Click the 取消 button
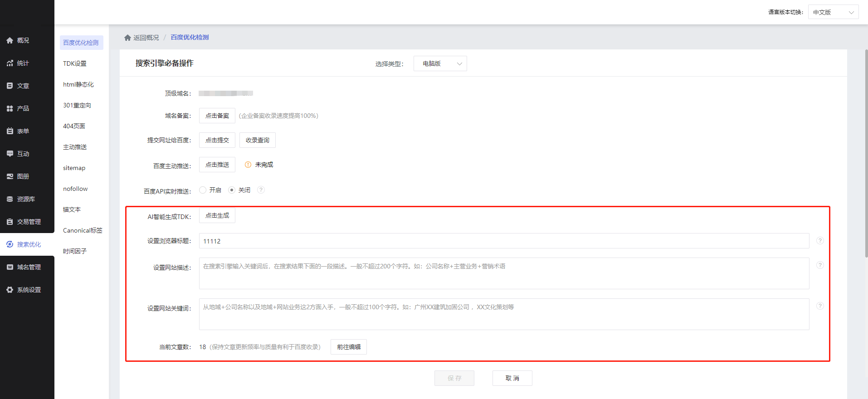 coord(512,378)
